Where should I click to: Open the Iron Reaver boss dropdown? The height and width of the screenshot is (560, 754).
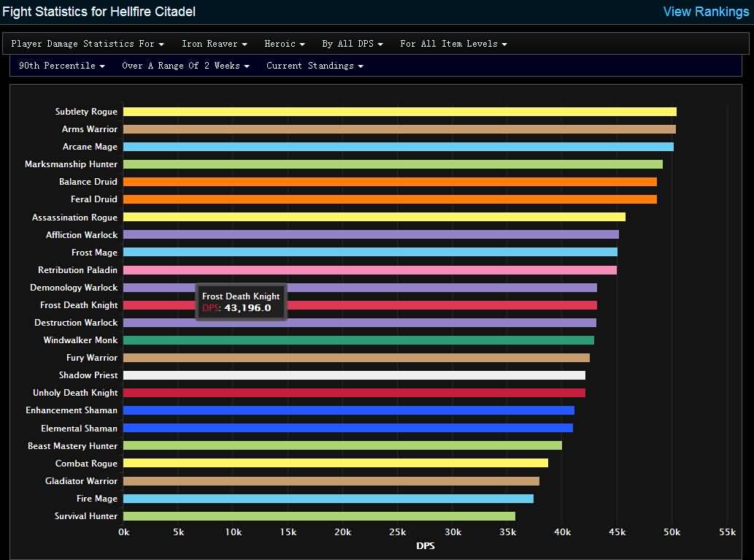(x=215, y=44)
